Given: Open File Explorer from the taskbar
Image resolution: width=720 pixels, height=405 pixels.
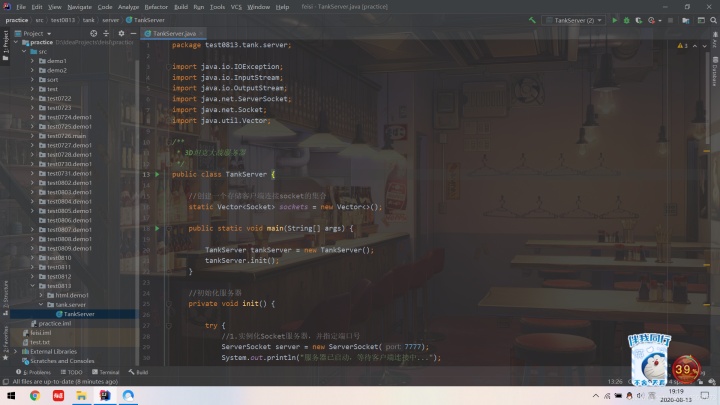Looking at the screenshot, I should (81, 395).
